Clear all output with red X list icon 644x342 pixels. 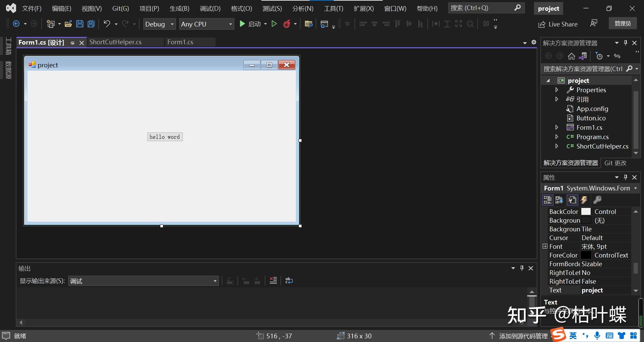coord(273,281)
